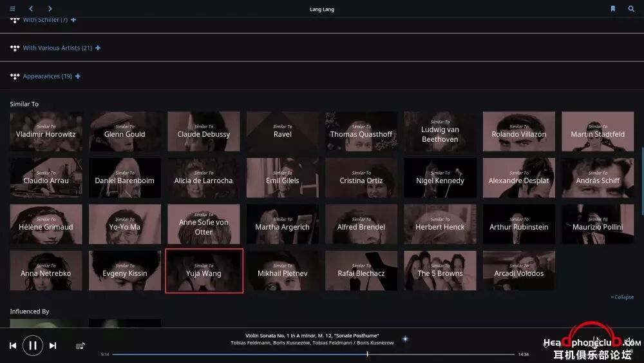Open the Alicia de Larrocha tile
The height and width of the screenshot is (363, 644).
pyautogui.click(x=204, y=178)
